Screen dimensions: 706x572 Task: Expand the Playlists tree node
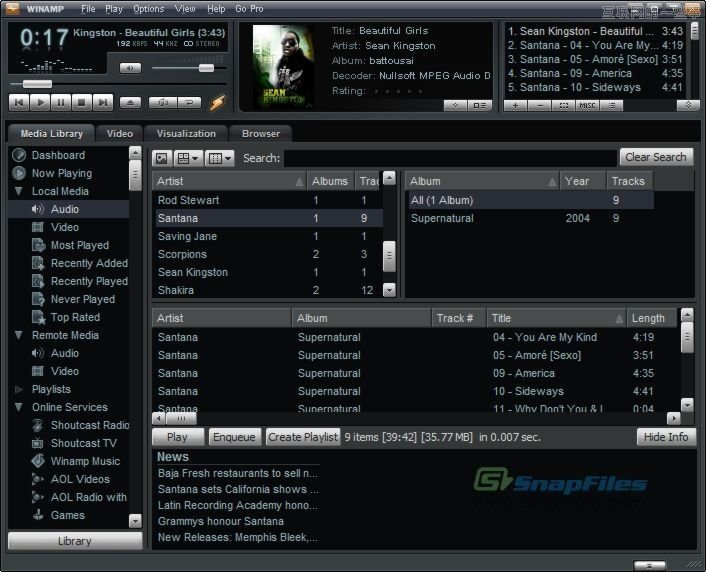point(19,389)
